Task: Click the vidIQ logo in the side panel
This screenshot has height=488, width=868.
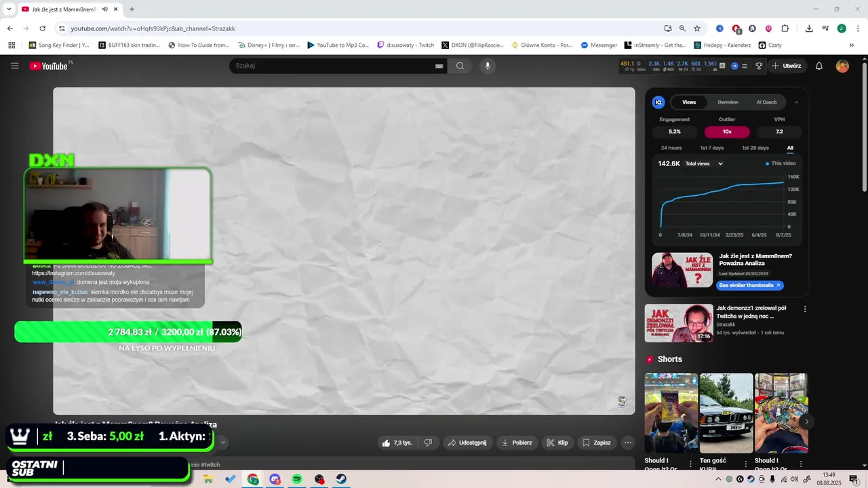Action: tap(658, 102)
